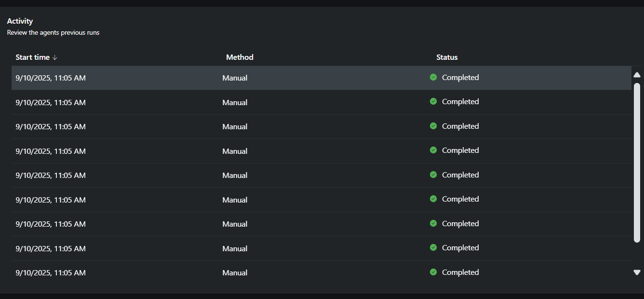Click the green check icon in the fifth run row
This screenshot has width=644, height=299.
coord(433,175)
